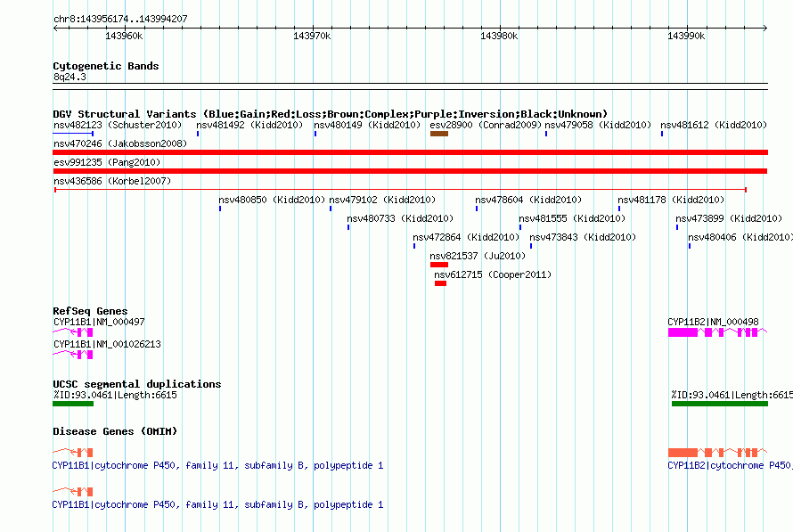Viewport: 793px width, 532px height.
Task: Click the orange OMIM gene glyph above CYP11B2 link
Action: click(x=717, y=453)
